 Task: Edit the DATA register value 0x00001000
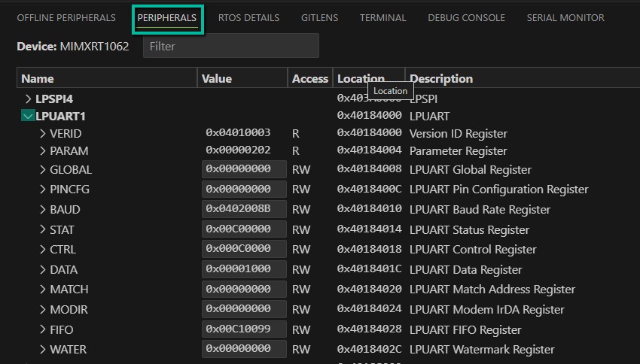244,269
